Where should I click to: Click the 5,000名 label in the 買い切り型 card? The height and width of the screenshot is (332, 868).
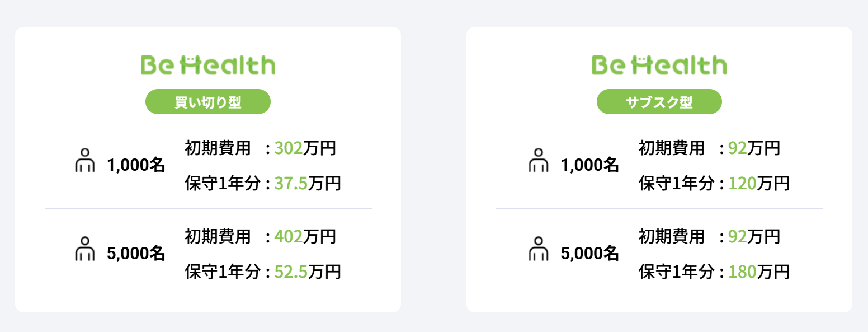136,253
